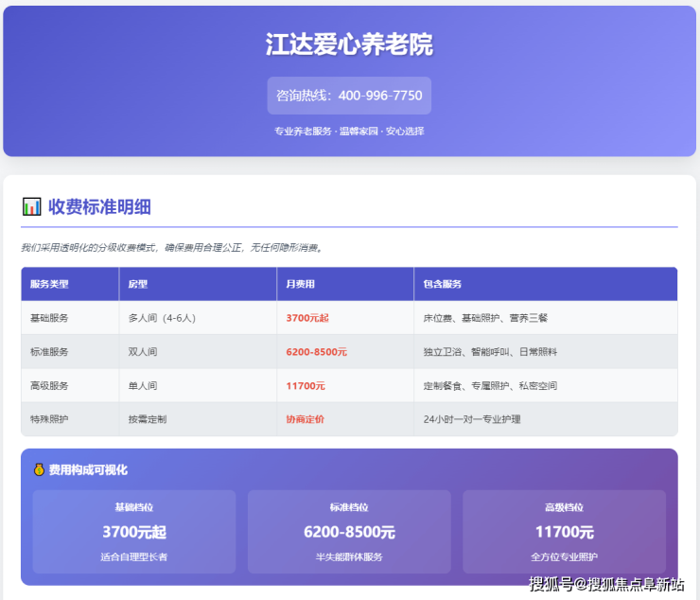Screen dimensions: 700x600
Task: Click the red 3700元起 price in table
Action: 307,318
